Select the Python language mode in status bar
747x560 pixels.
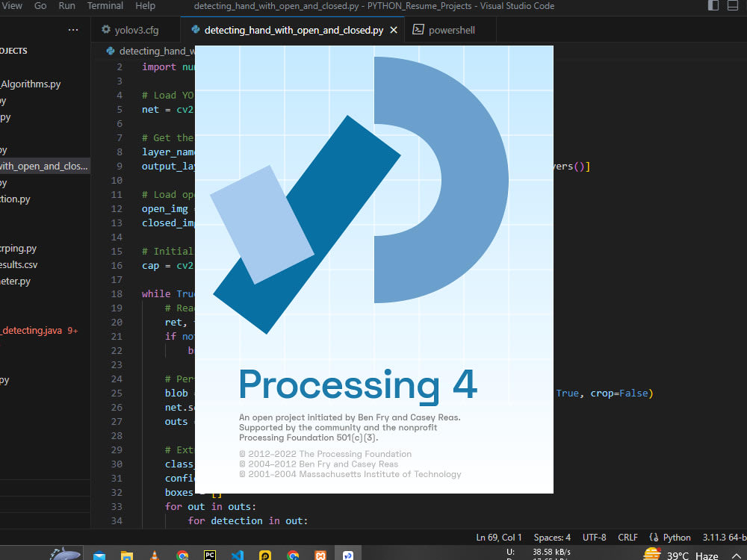click(x=677, y=537)
